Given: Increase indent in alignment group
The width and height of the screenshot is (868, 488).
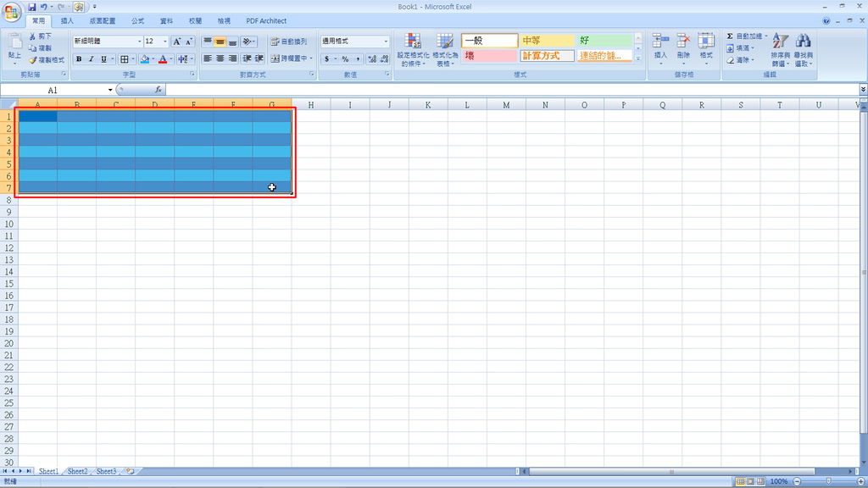Looking at the screenshot, I should 259,58.
